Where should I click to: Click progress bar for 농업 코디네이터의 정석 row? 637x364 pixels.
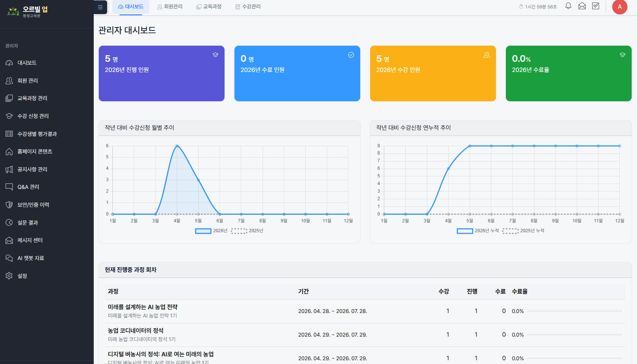point(574,335)
